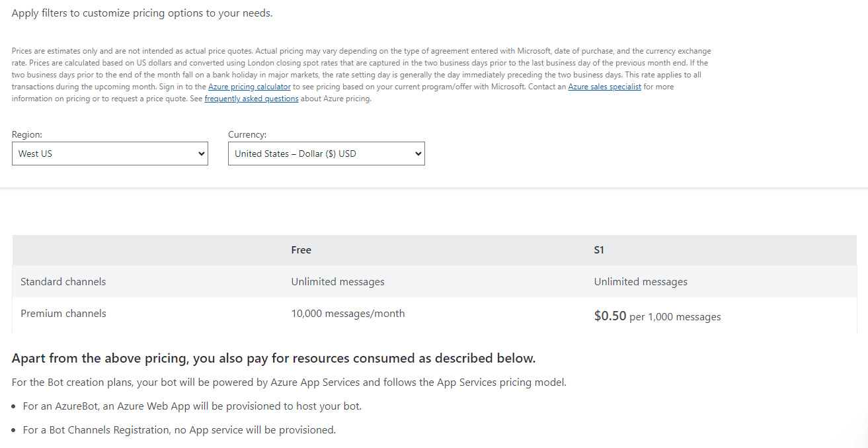This screenshot has height=448, width=868.
Task: Click the 'Apart from the above pricing' heading
Action: point(273,359)
